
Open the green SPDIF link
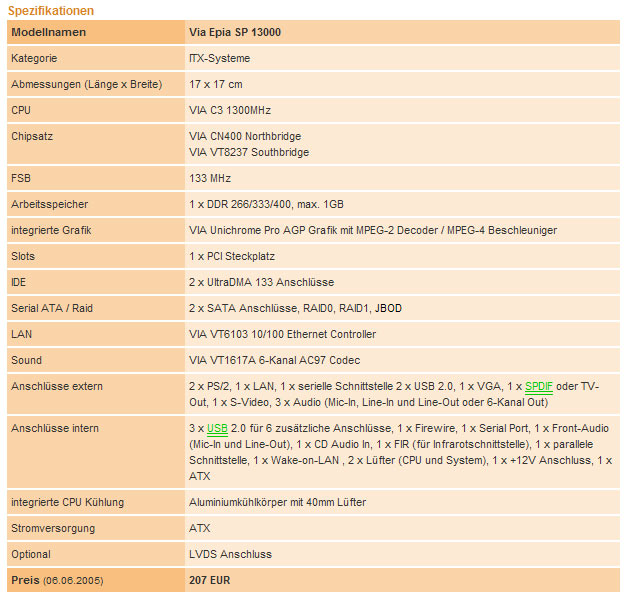pyautogui.click(x=539, y=386)
